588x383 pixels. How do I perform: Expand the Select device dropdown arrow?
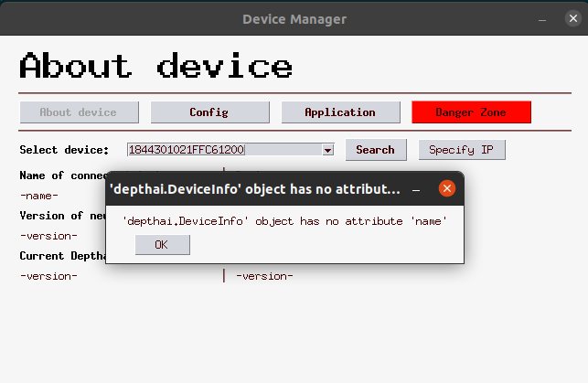pyautogui.click(x=327, y=150)
